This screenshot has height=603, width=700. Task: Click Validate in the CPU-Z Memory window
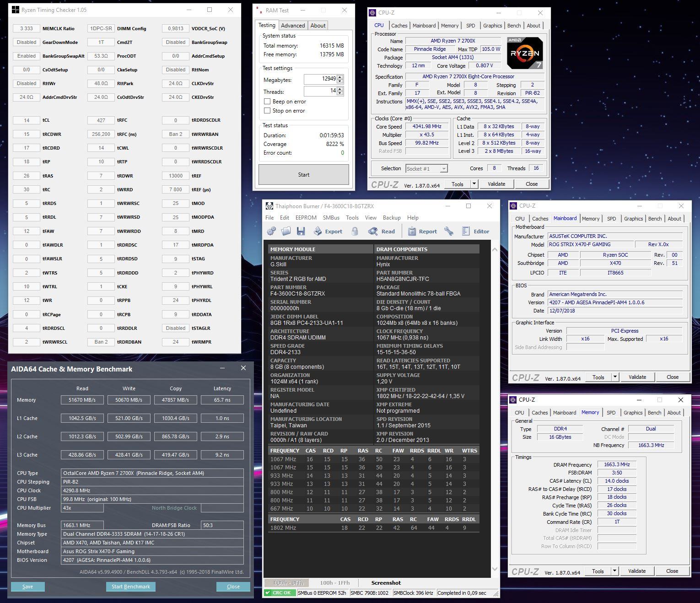point(637,571)
